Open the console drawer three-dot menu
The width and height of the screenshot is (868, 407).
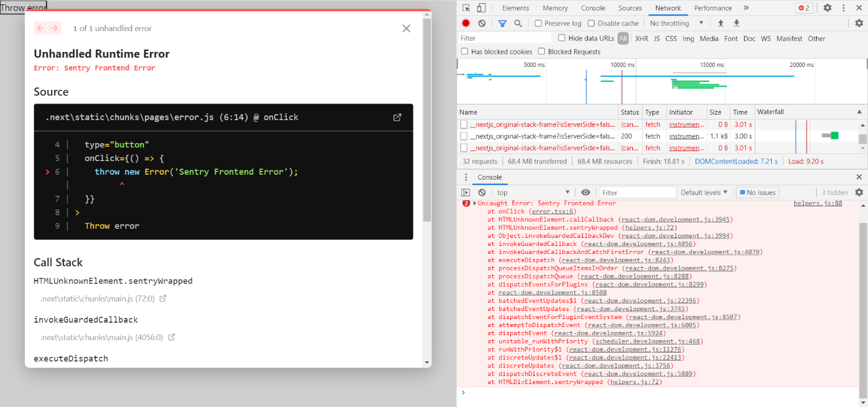tap(466, 177)
